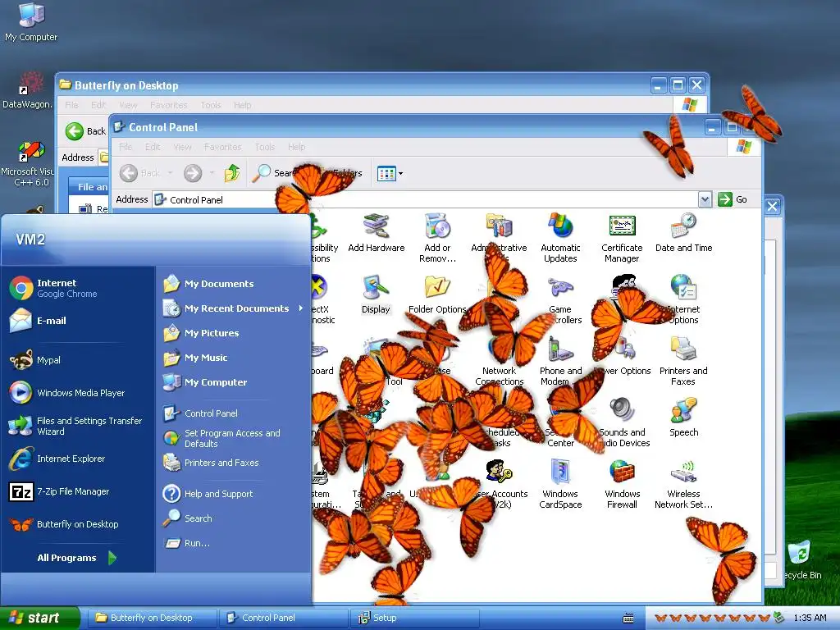840x630 pixels.
Task: Open Speech icon
Action: 683,418
